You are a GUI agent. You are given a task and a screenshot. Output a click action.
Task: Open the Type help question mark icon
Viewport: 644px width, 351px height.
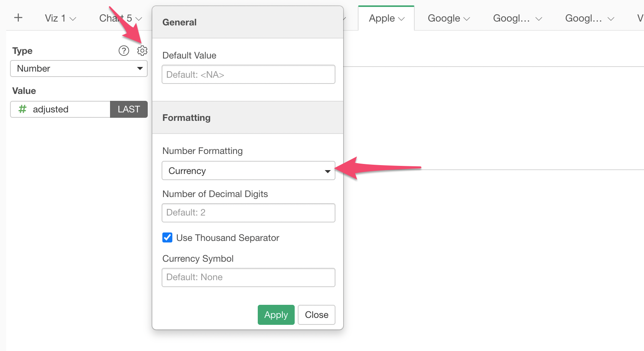124,51
